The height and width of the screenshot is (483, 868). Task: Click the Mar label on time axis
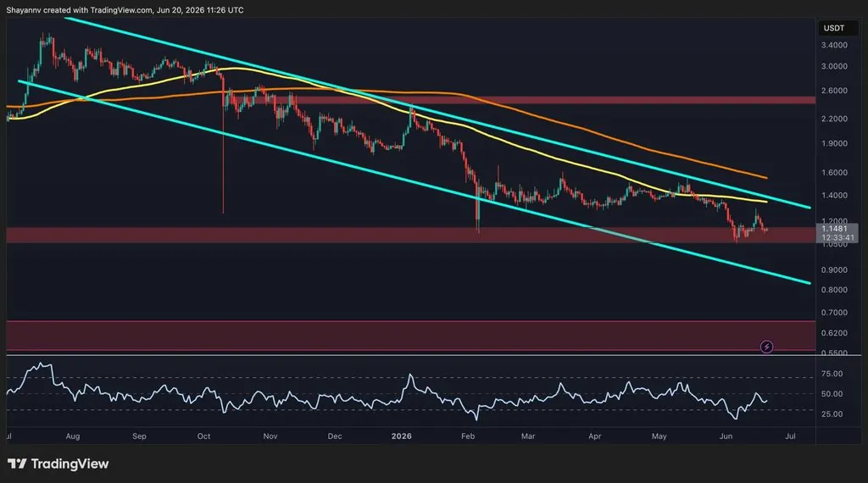(528, 436)
